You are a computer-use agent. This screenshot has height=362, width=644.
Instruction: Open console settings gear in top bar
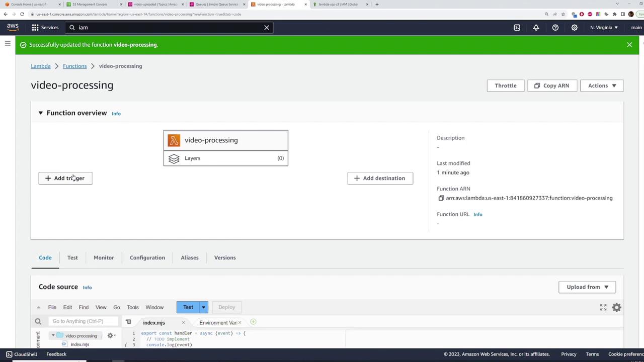(x=574, y=27)
